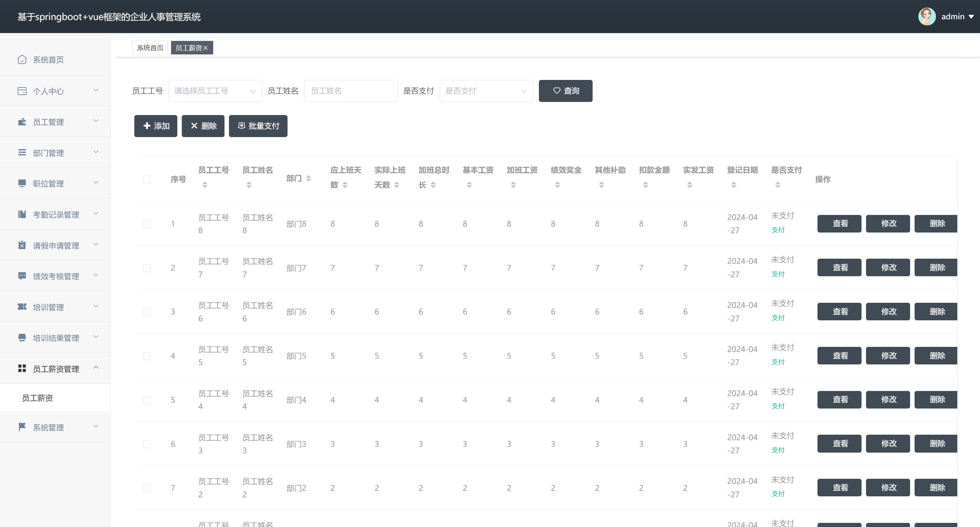Tick the checkbox for row 4
Screen dimensions: 980x527
[x=147, y=356]
